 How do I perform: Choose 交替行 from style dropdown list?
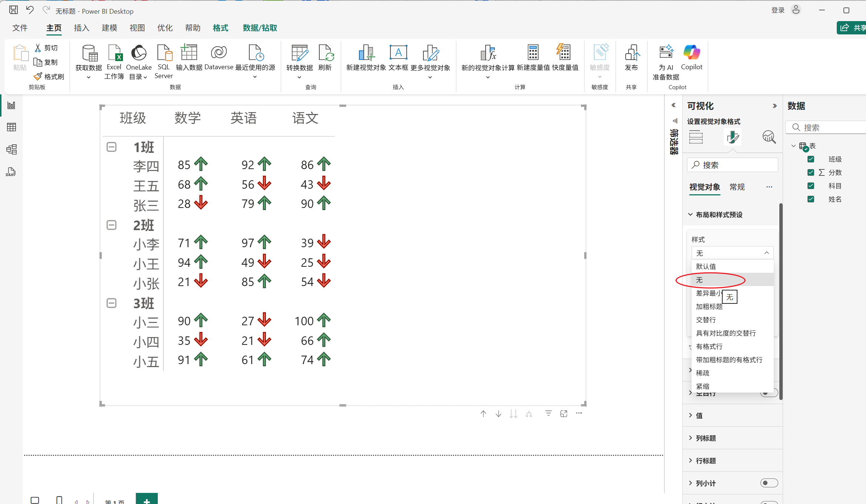click(706, 320)
